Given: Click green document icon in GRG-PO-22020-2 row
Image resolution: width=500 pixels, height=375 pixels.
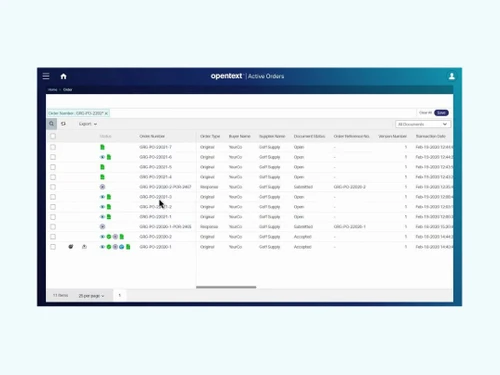Looking at the screenshot, I should click(122, 237).
